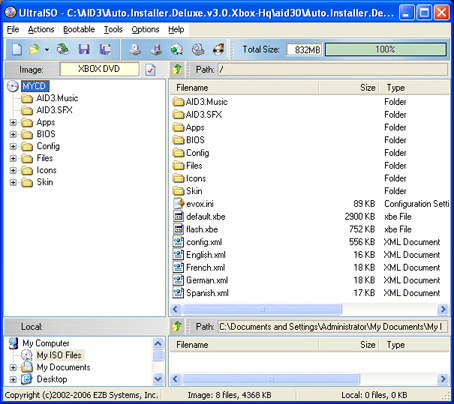Click the XBOX DVD image type button
The image size is (454, 404).
click(x=99, y=69)
